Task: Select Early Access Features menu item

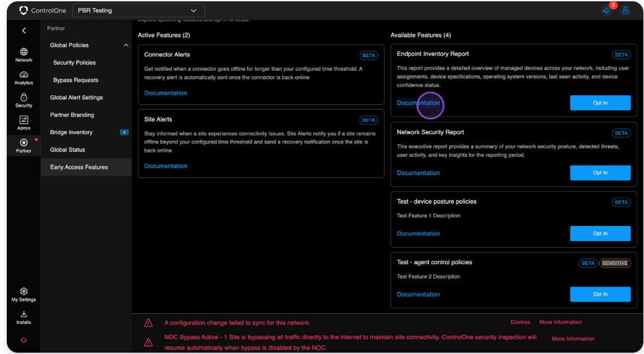Action: [x=87, y=167]
